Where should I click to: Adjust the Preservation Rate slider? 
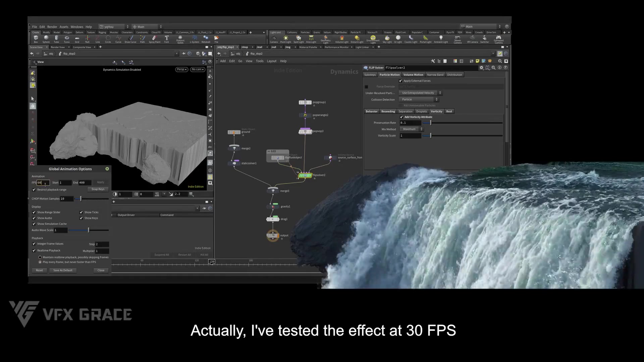(431, 123)
